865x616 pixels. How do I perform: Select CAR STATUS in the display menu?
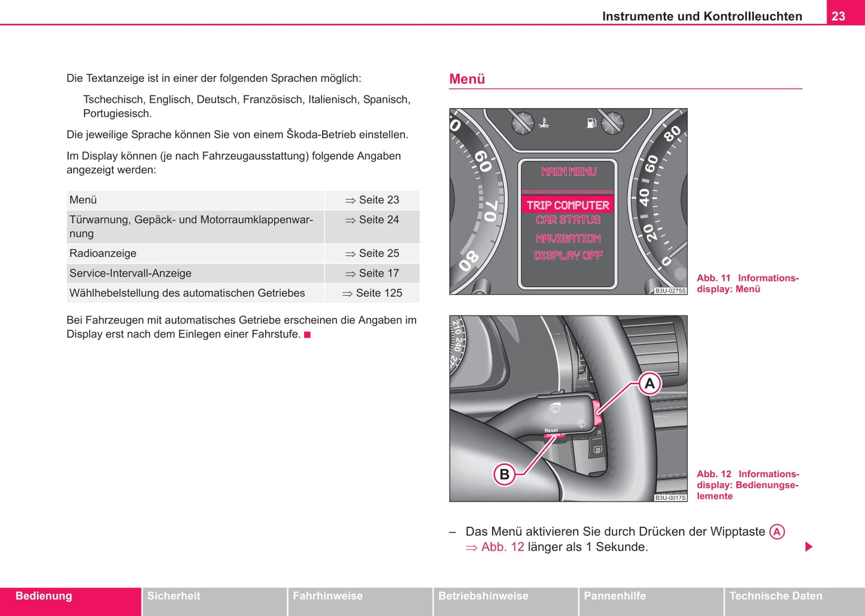[567, 220]
